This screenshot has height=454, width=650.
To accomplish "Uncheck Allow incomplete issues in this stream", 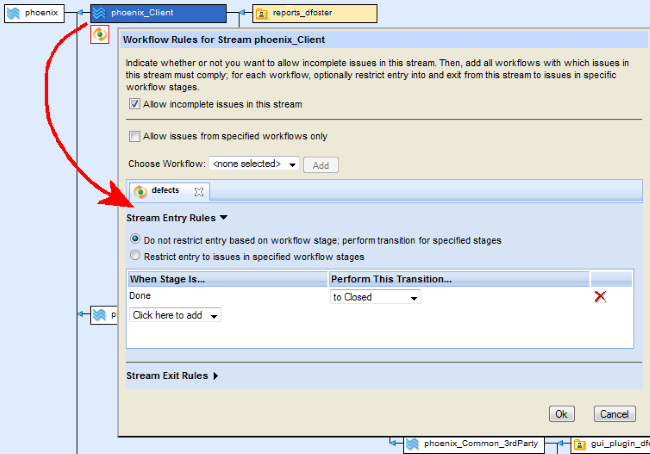I will point(135,104).
